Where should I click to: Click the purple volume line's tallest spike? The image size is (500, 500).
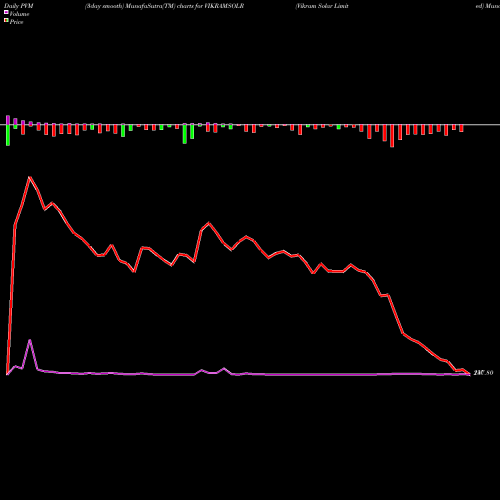[30, 340]
